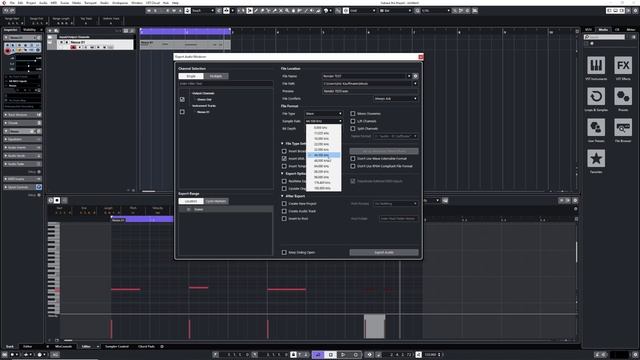Switch to MixConsole lower zone tab

[63, 347]
